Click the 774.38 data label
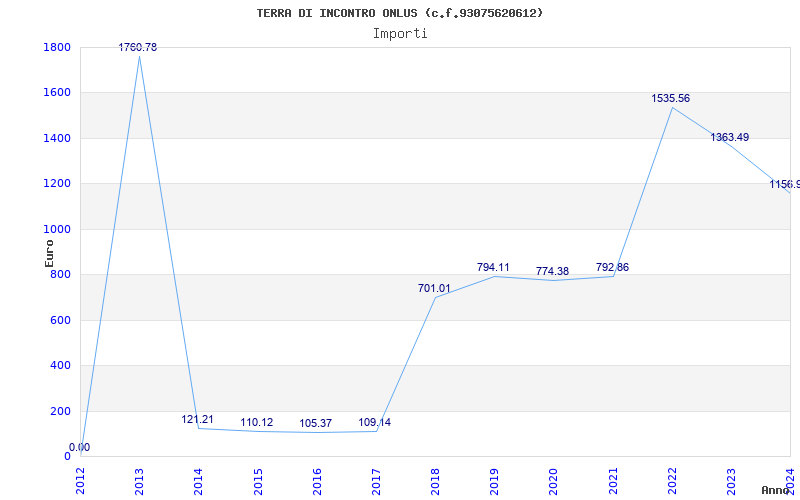Viewport: 800px width, 500px height. click(552, 271)
